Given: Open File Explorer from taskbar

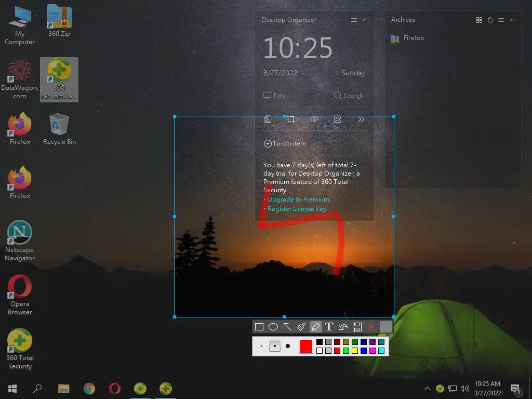Looking at the screenshot, I should click(63, 389).
